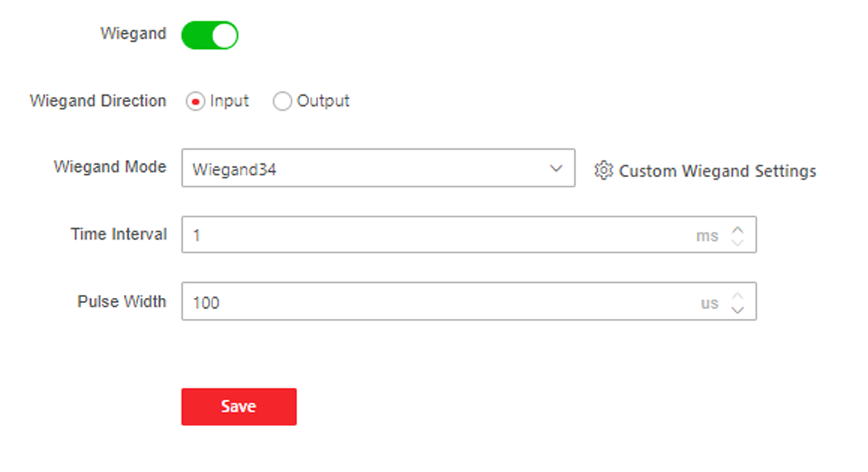This screenshot has width=868, height=472.
Task: Turn off the Wiegand switch
Action: click(209, 35)
